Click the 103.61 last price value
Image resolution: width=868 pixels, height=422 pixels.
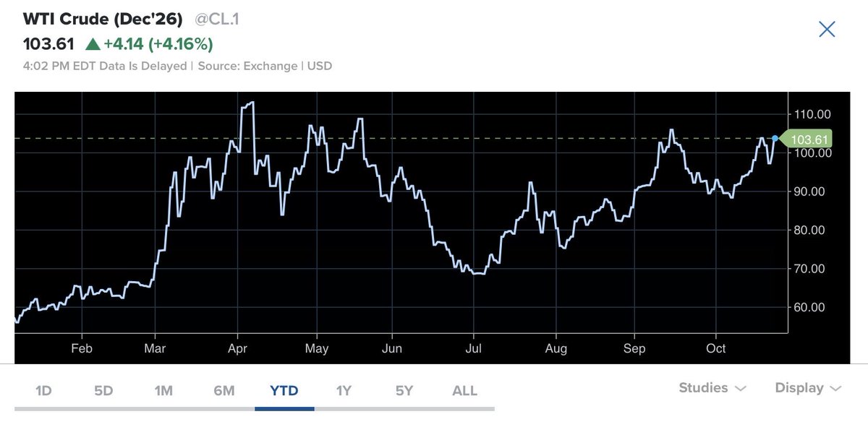click(x=49, y=44)
